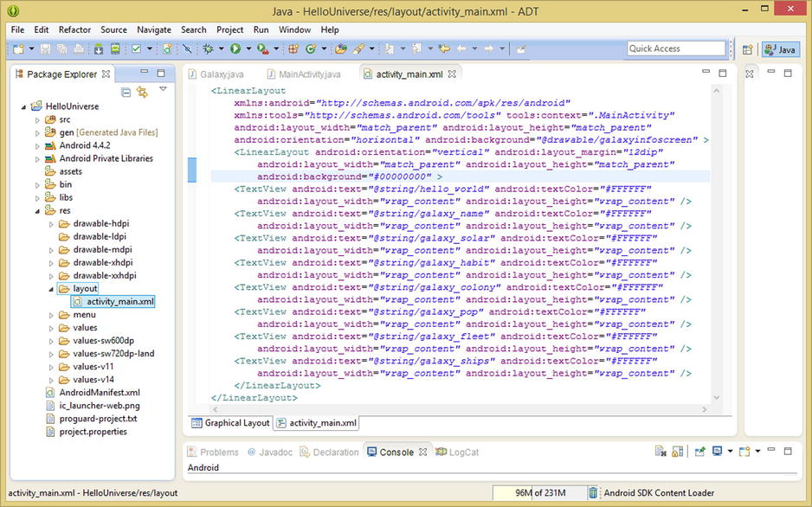Image resolution: width=812 pixels, height=507 pixels.
Task: Click the Clear Console icon
Action: click(661, 452)
